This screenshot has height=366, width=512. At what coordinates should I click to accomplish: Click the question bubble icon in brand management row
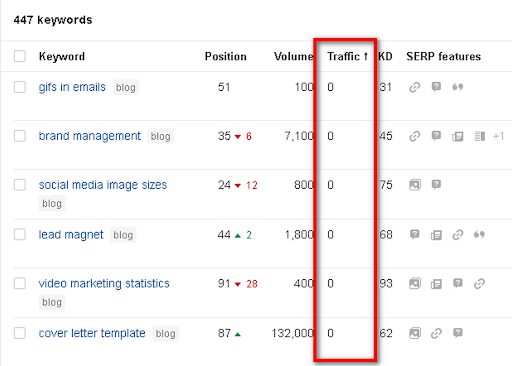click(x=436, y=136)
